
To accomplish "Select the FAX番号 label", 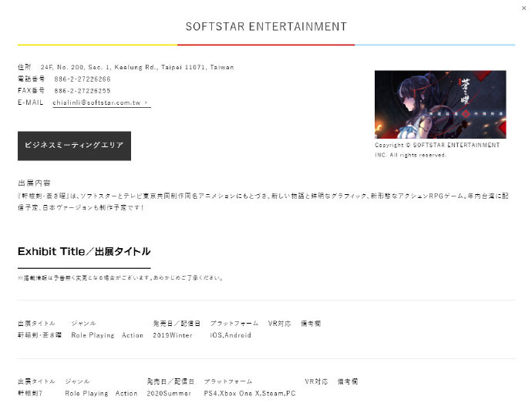I will point(31,91).
